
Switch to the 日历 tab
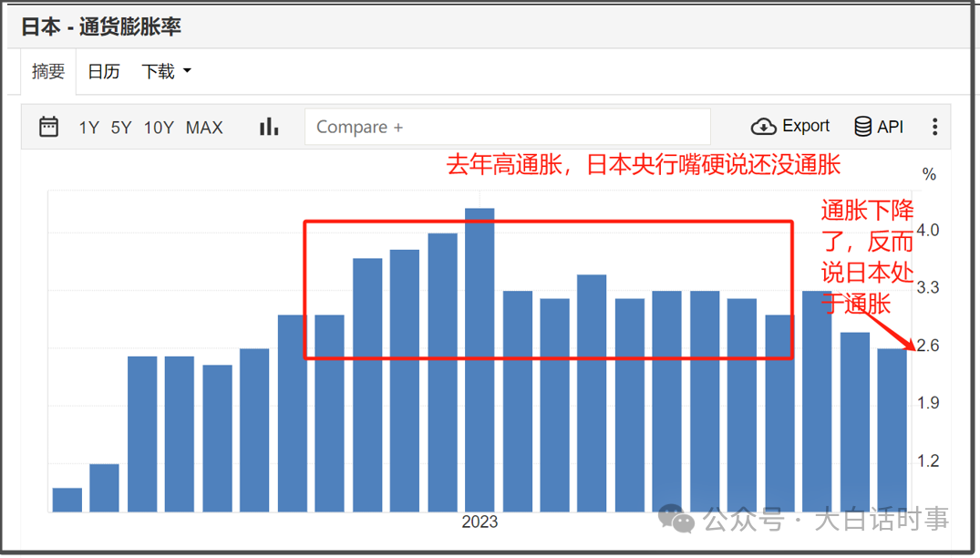pyautogui.click(x=103, y=71)
